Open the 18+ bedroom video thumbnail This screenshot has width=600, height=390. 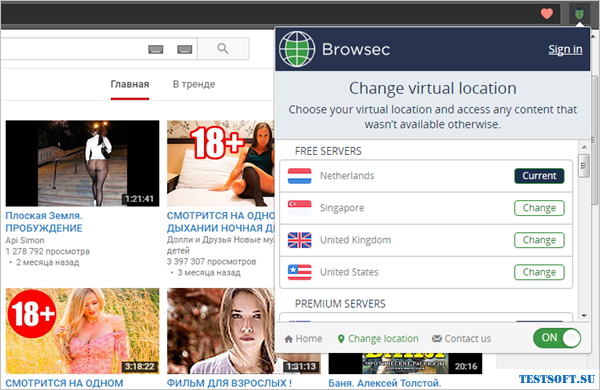coord(220,163)
